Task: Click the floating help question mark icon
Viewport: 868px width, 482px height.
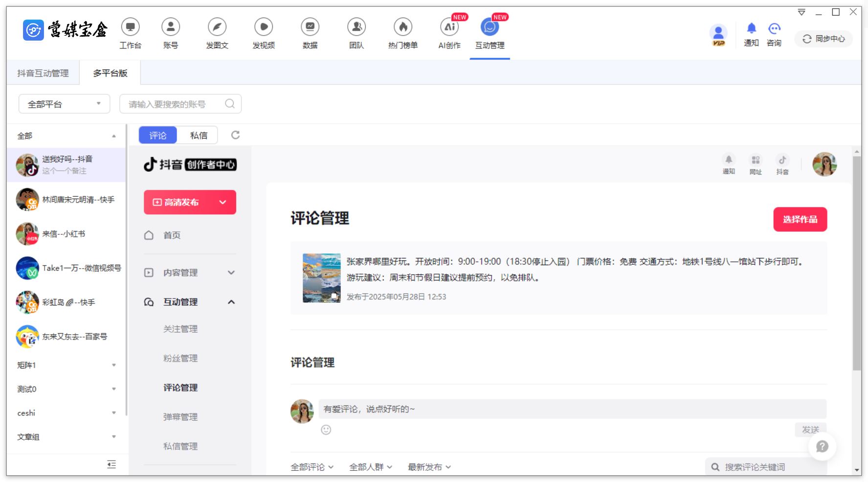Action: pos(822,446)
